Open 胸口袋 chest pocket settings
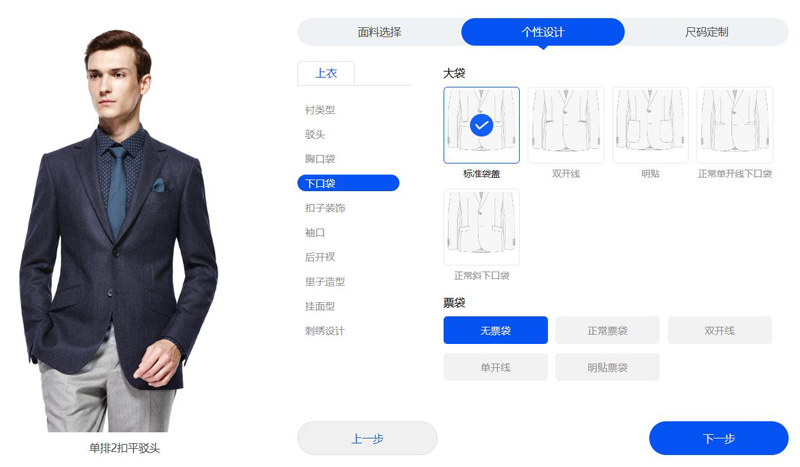This screenshot has height=467, width=800. pos(320,159)
